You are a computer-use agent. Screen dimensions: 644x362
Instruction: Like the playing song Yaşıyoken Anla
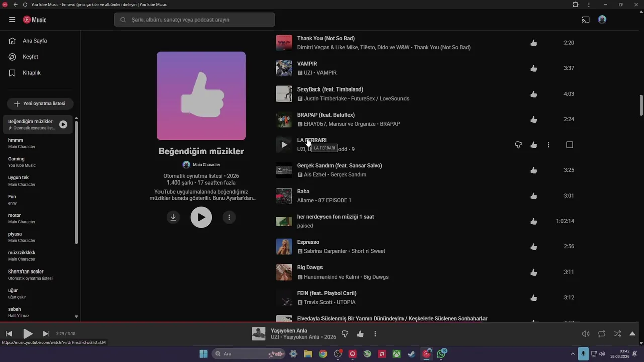[360, 334]
